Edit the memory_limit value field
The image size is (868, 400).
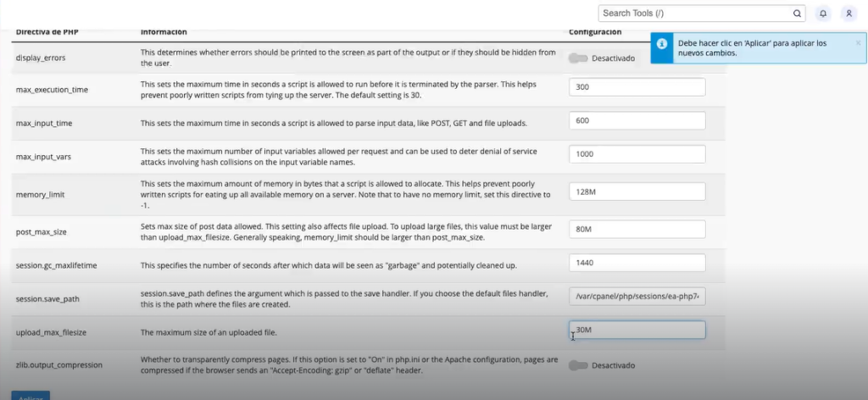click(x=637, y=192)
